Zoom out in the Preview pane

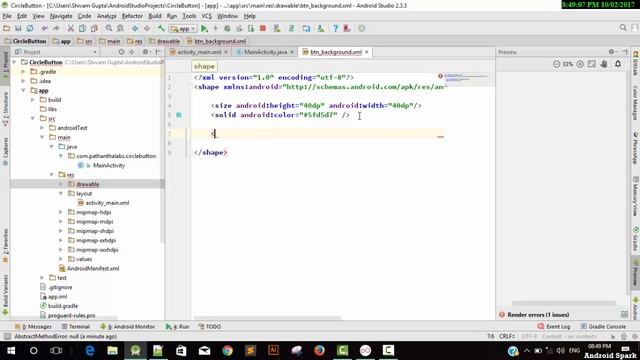click(x=556, y=64)
